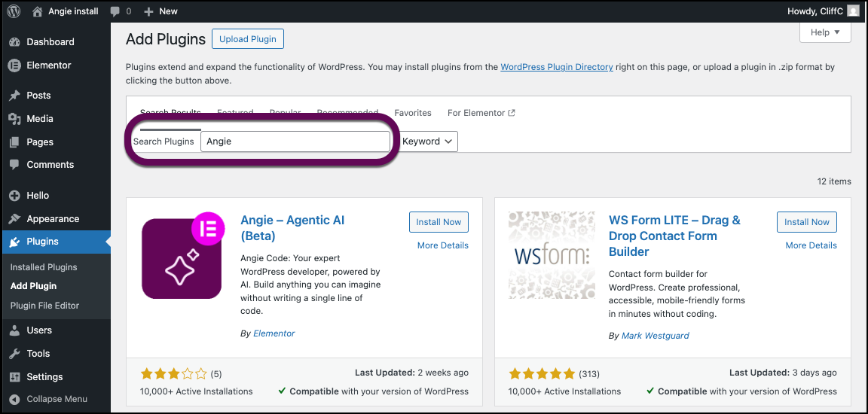The height and width of the screenshot is (414, 868).
Task: Open Elementor from the sidebar
Action: pos(49,65)
